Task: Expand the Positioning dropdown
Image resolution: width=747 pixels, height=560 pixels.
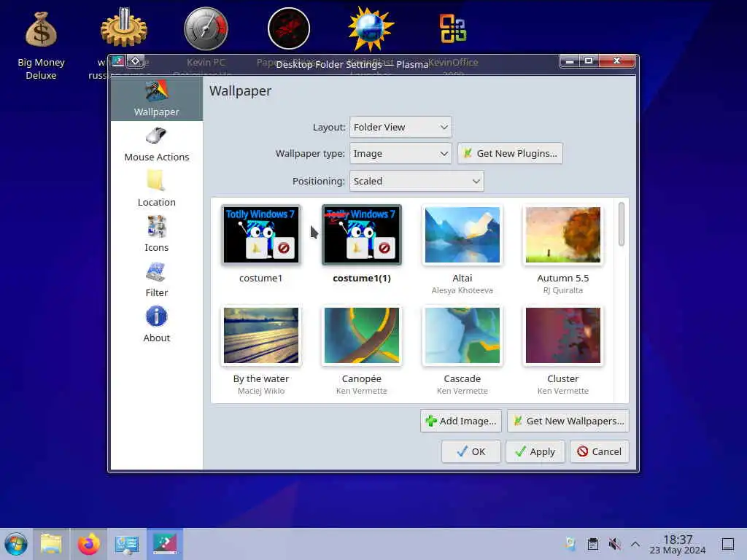Action: (417, 181)
